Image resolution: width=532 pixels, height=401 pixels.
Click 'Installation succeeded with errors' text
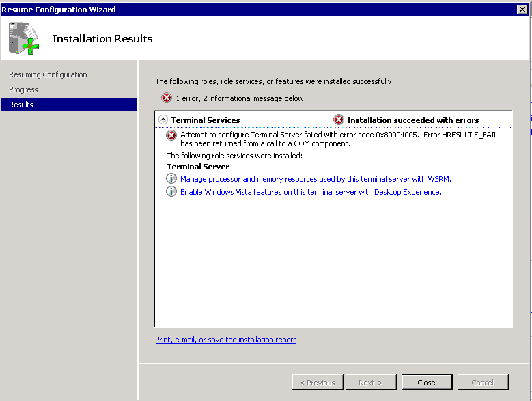tap(413, 120)
